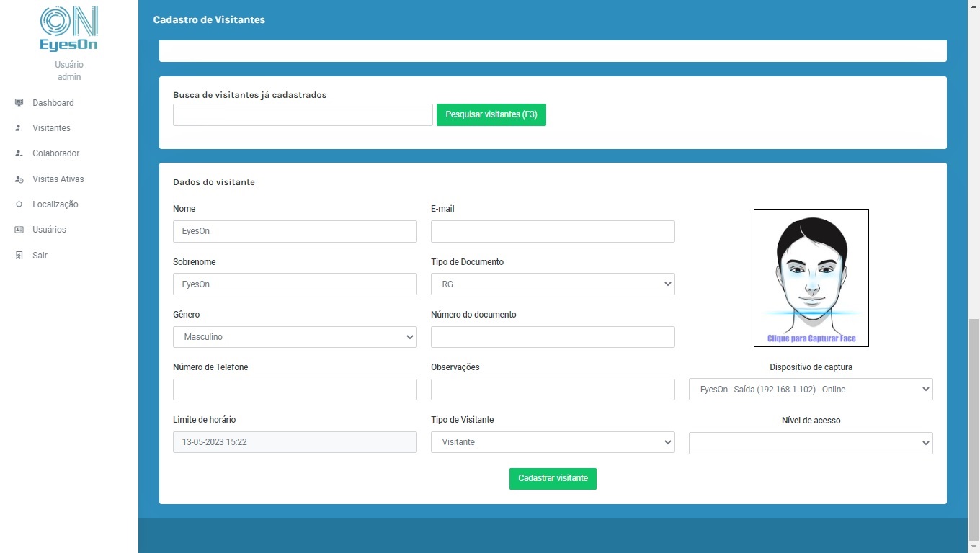The image size is (980, 553).
Task: Click the EyesOn logo in sidebar
Action: click(x=68, y=29)
